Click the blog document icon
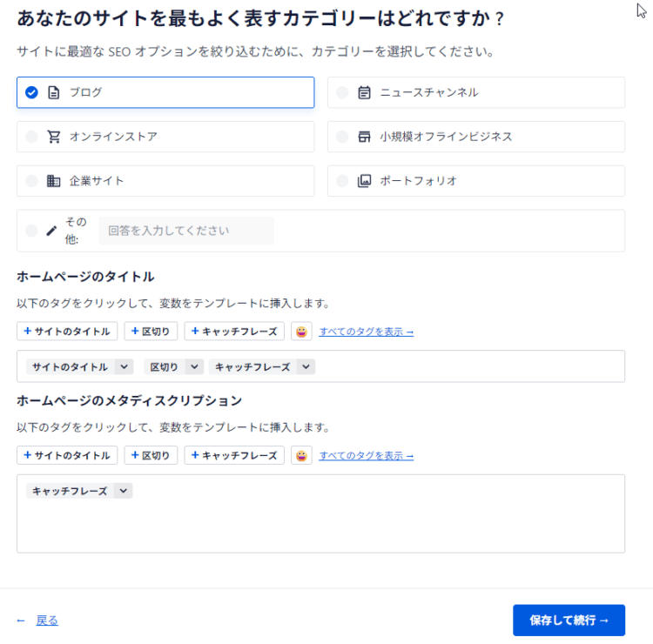This screenshot has width=653, height=644. [54, 92]
